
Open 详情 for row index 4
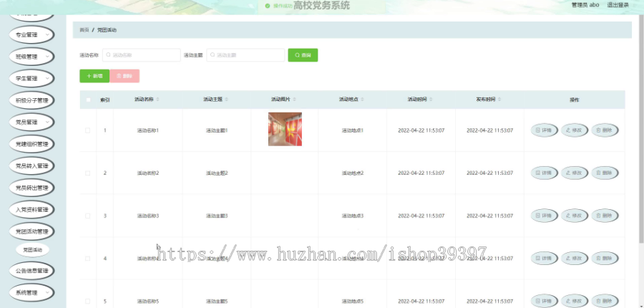coord(545,259)
